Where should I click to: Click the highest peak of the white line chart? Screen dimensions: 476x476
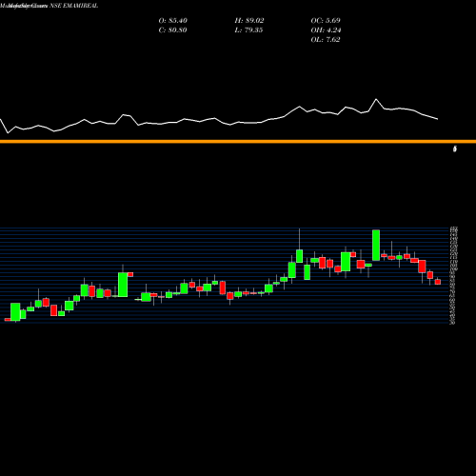click(376, 100)
